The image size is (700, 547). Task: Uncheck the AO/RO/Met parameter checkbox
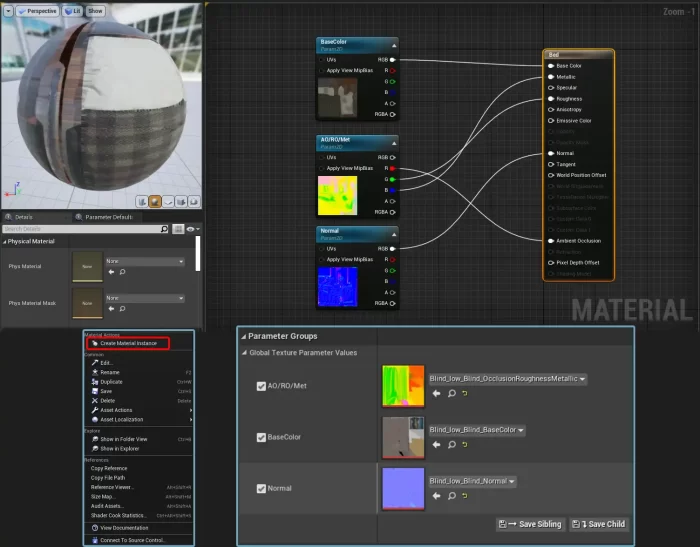261,386
